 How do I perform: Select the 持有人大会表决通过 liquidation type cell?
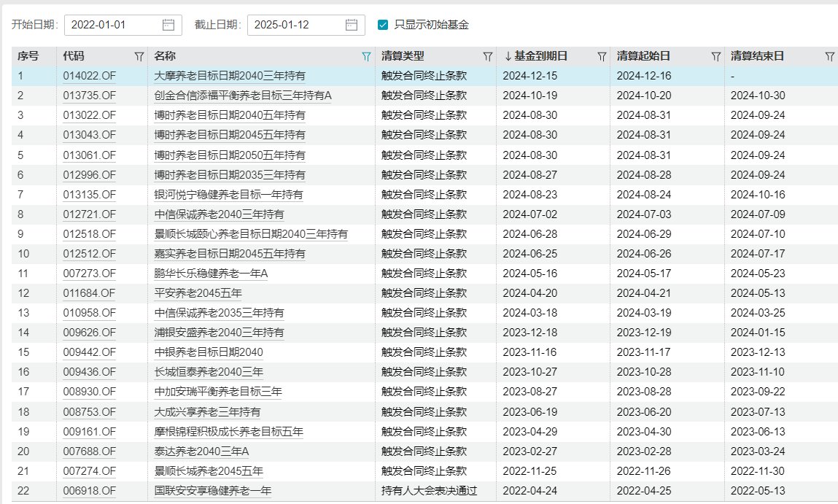tap(429, 491)
